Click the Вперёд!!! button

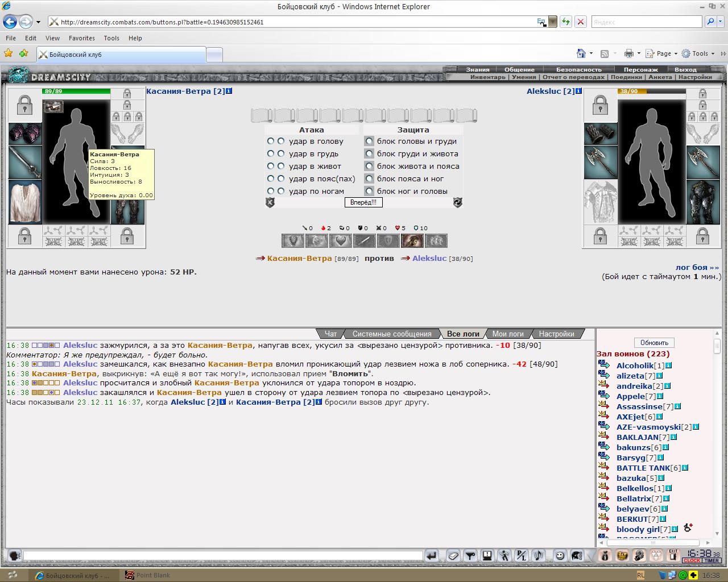(363, 202)
